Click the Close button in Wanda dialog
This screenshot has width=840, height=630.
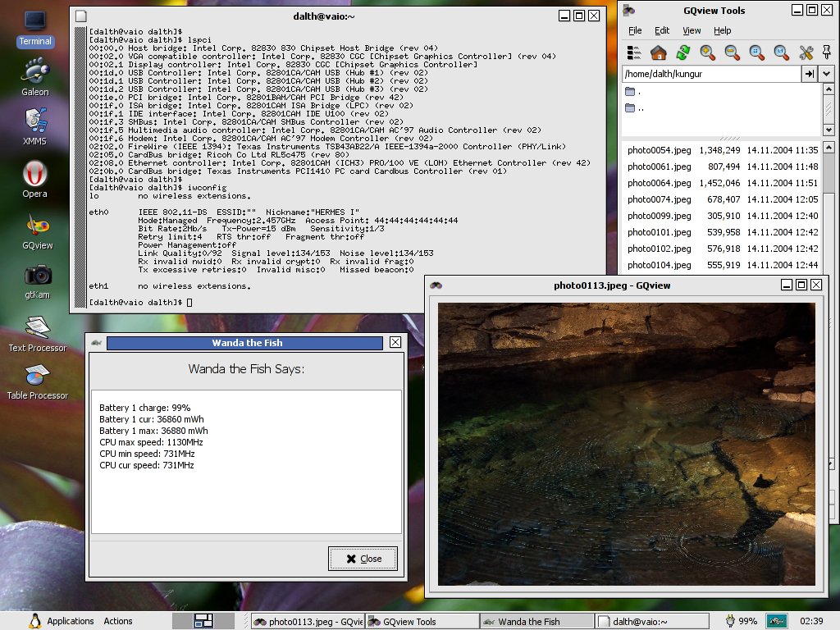pyautogui.click(x=363, y=559)
